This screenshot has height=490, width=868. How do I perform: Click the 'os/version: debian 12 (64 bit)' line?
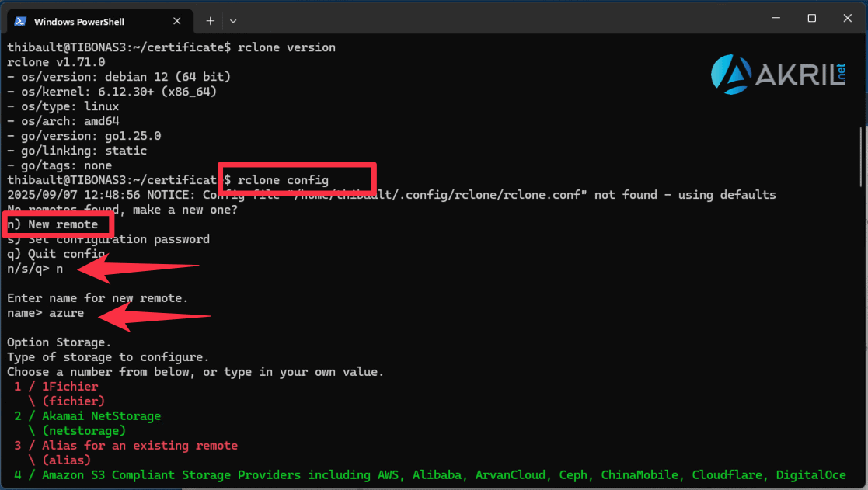point(119,77)
